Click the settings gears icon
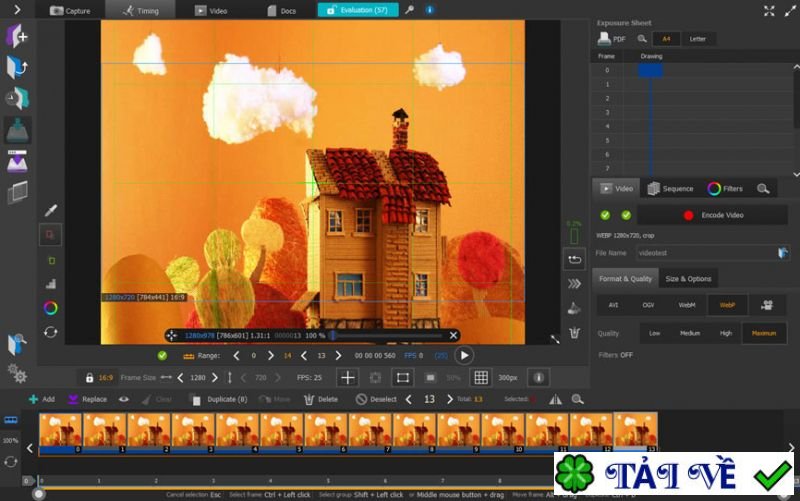Screen dimensions: 800x501 point(17,373)
